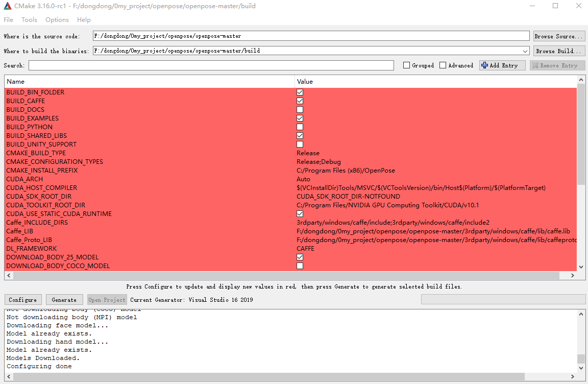The width and height of the screenshot is (588, 384).
Task: Click the Add Entry button
Action: (x=502, y=65)
